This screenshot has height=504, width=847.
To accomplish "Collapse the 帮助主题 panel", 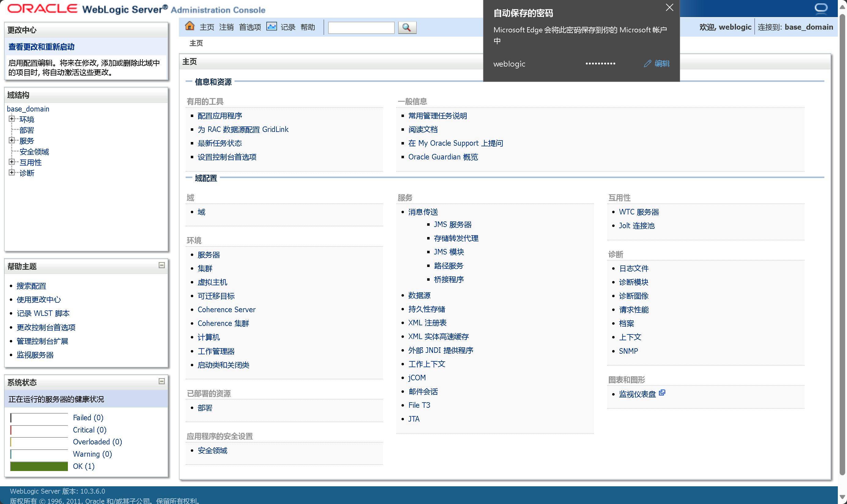I will 162,265.
